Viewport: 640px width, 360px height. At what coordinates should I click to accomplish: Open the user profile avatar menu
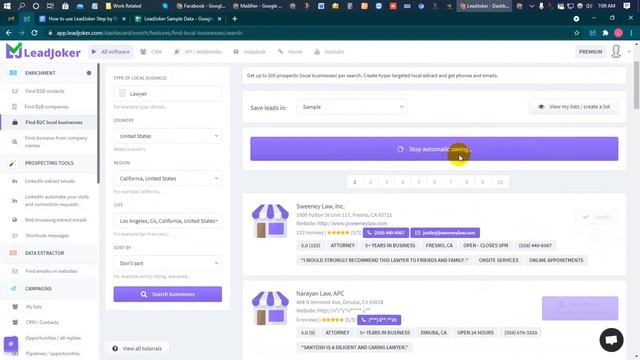pyautogui.click(x=616, y=51)
